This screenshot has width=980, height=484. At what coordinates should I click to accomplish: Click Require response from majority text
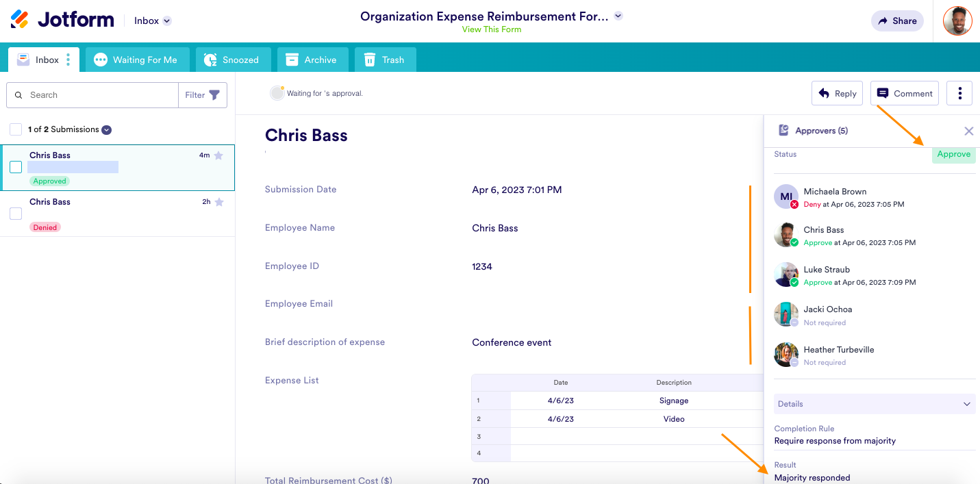(x=835, y=441)
